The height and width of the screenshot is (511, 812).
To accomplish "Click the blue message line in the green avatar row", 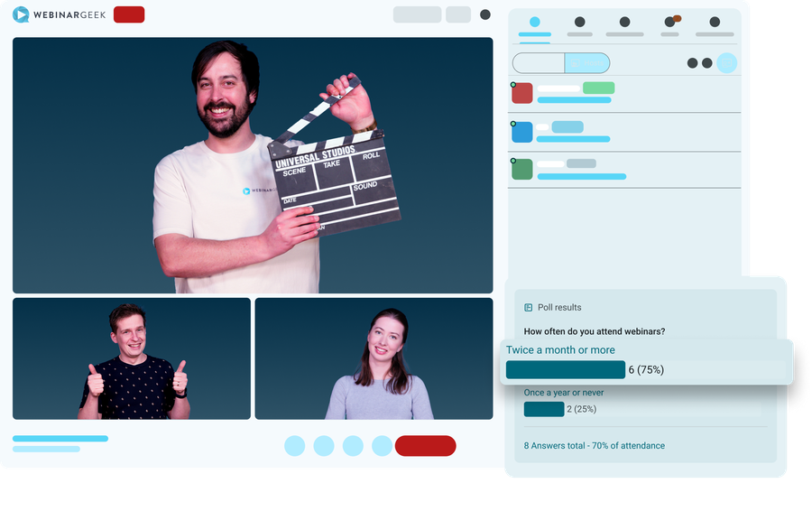I will pyautogui.click(x=582, y=177).
